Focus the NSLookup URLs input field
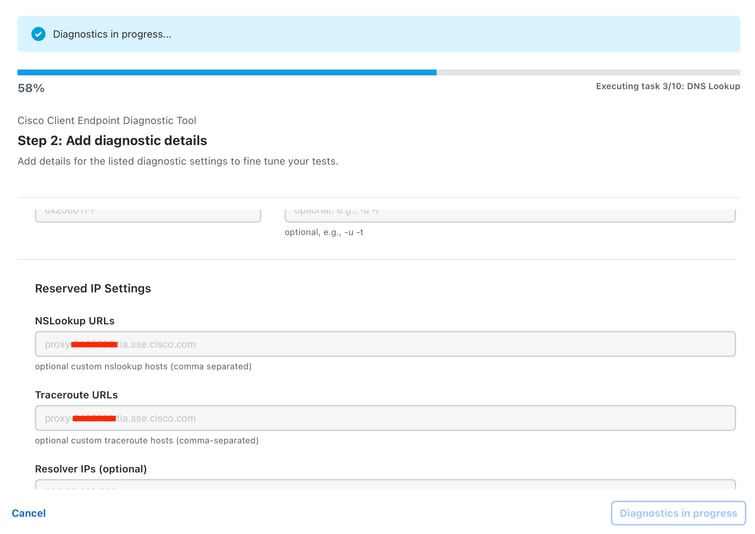The width and height of the screenshot is (755, 534). coord(385,344)
